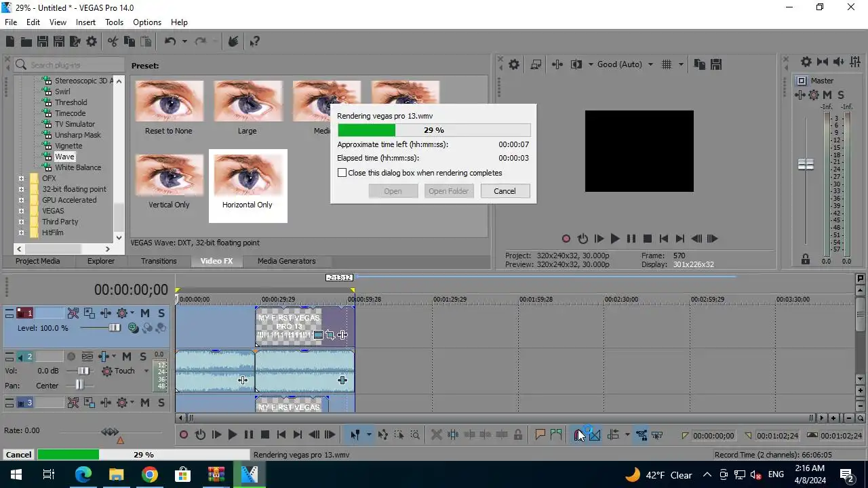The image size is (868, 488).
Task: Click the Cut scissors icon
Action: 113,42
